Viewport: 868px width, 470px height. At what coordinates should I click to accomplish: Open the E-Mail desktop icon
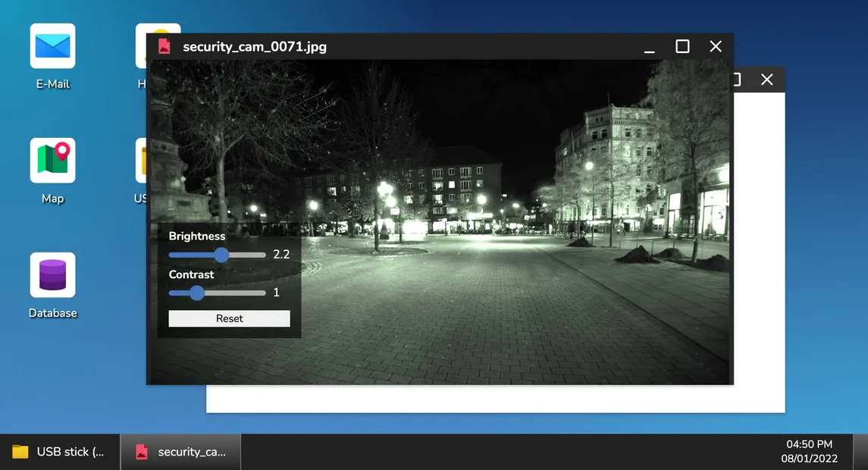[52, 46]
